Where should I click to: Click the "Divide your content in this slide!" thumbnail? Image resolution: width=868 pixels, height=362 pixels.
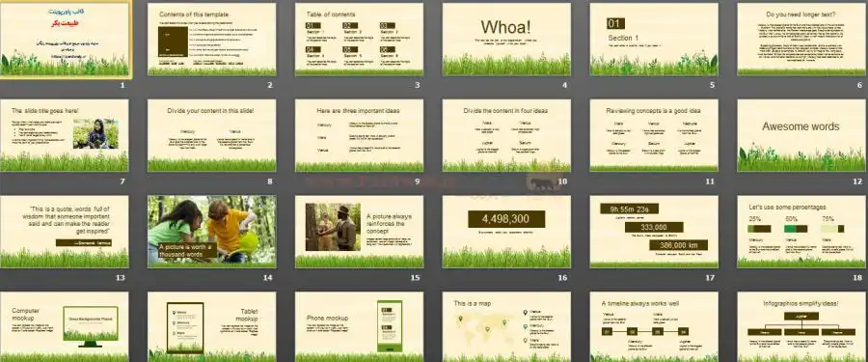pos(212,135)
